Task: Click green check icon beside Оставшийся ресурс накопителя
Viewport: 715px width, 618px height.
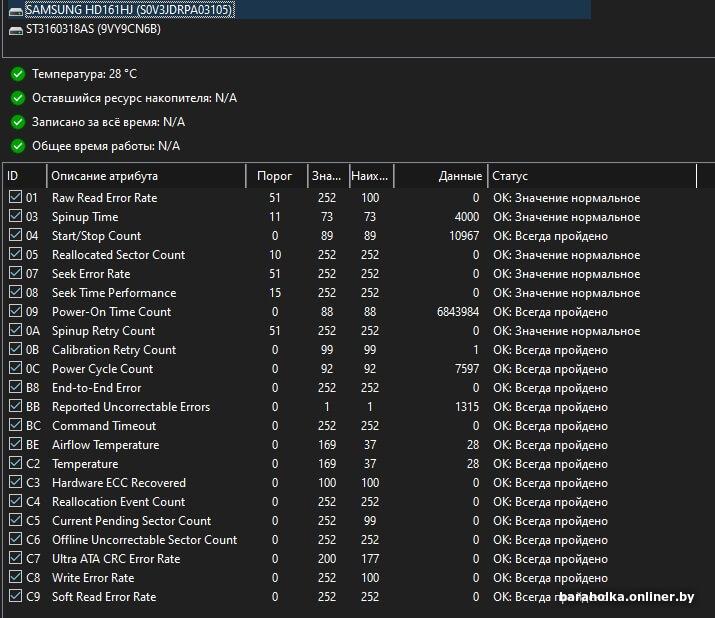Action: (x=18, y=98)
